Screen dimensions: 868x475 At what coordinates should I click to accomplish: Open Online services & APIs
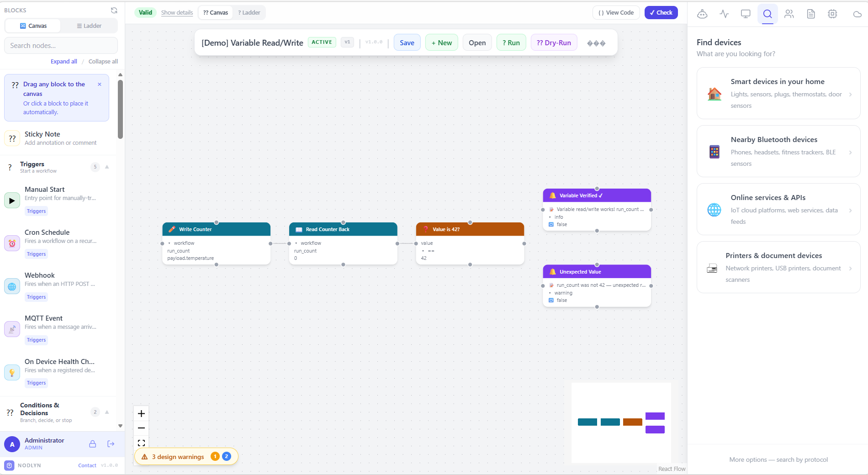pos(778,209)
